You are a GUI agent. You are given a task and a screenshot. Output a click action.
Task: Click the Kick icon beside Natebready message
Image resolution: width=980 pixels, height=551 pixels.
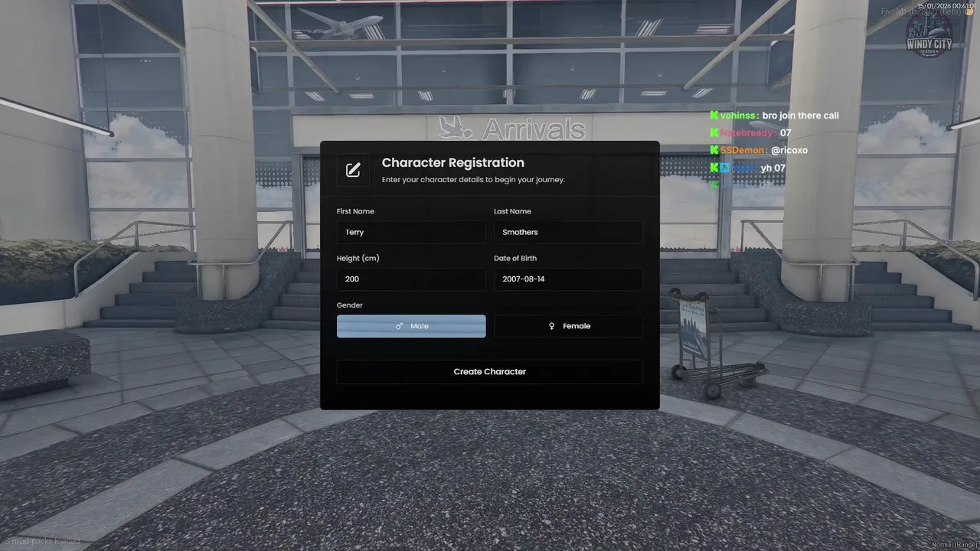pyautogui.click(x=714, y=133)
